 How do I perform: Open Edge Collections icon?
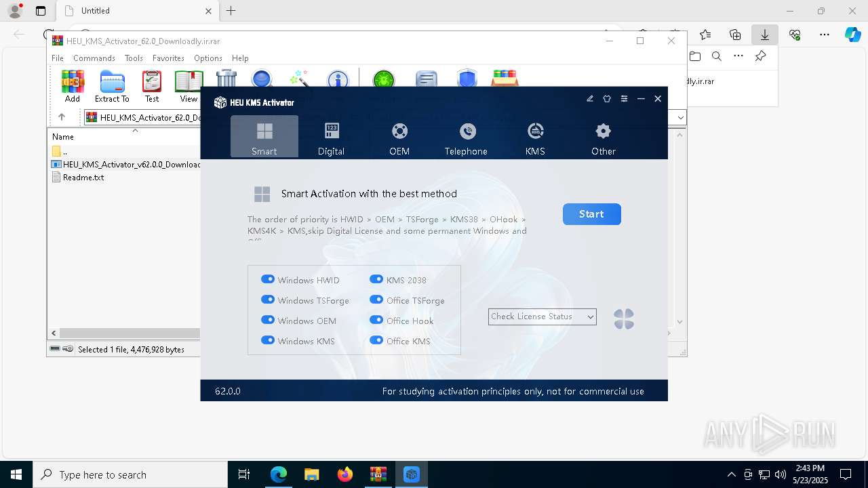point(735,35)
